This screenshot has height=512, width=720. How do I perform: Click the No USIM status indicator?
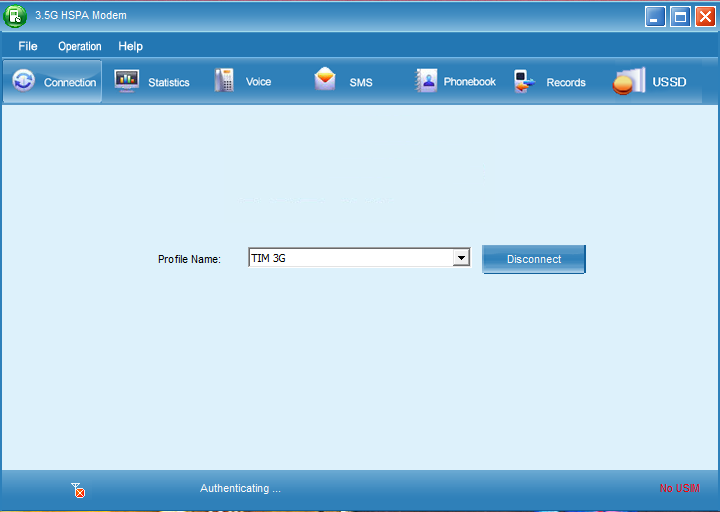click(x=679, y=488)
